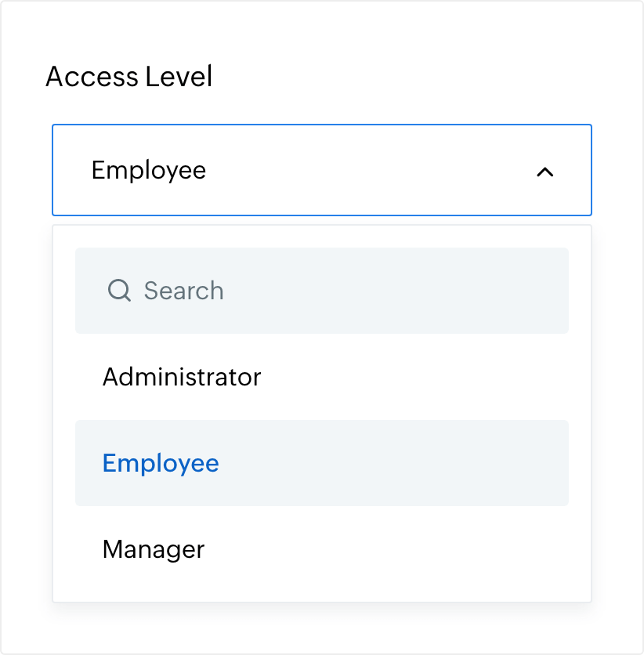Image resolution: width=644 pixels, height=655 pixels.
Task: Click the last role in the list, Manager
Action: point(154,549)
